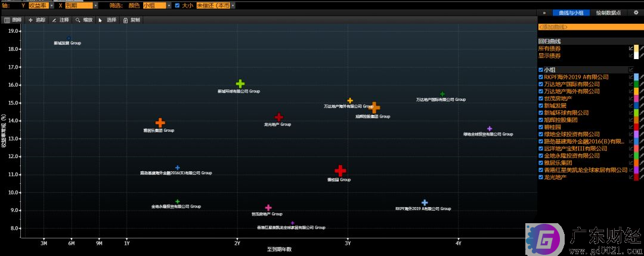Image resolution: width=644 pixels, height=256 pixels.
Task: Click the 添加曲线 add curve input field
Action: pyautogui.click(x=591, y=27)
